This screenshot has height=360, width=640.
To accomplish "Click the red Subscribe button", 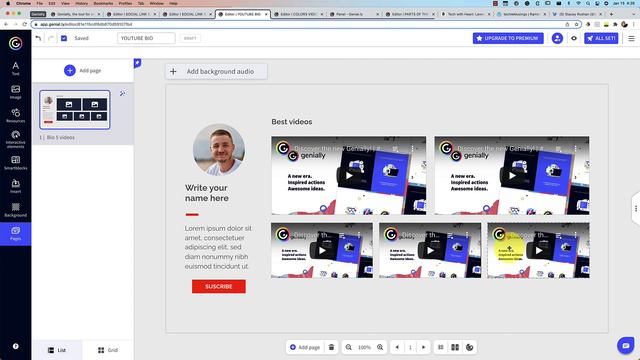I will pyautogui.click(x=219, y=287).
